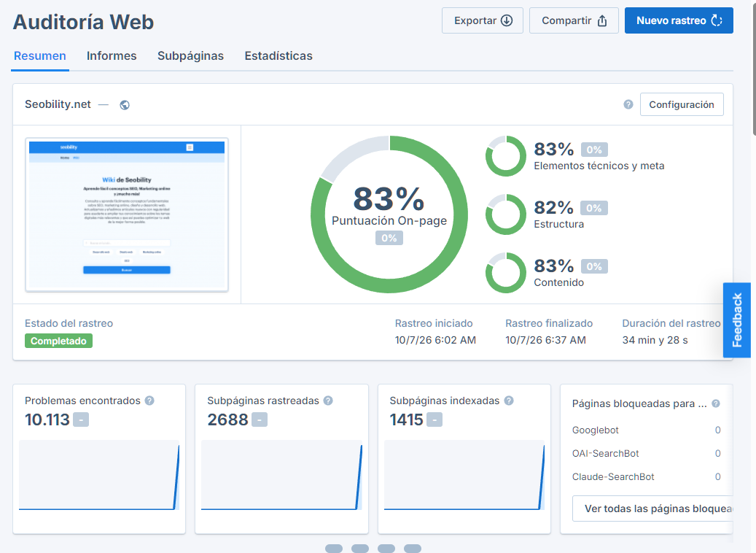Start a Nuevo rastreo
This screenshot has height=553, width=756.
[679, 20]
